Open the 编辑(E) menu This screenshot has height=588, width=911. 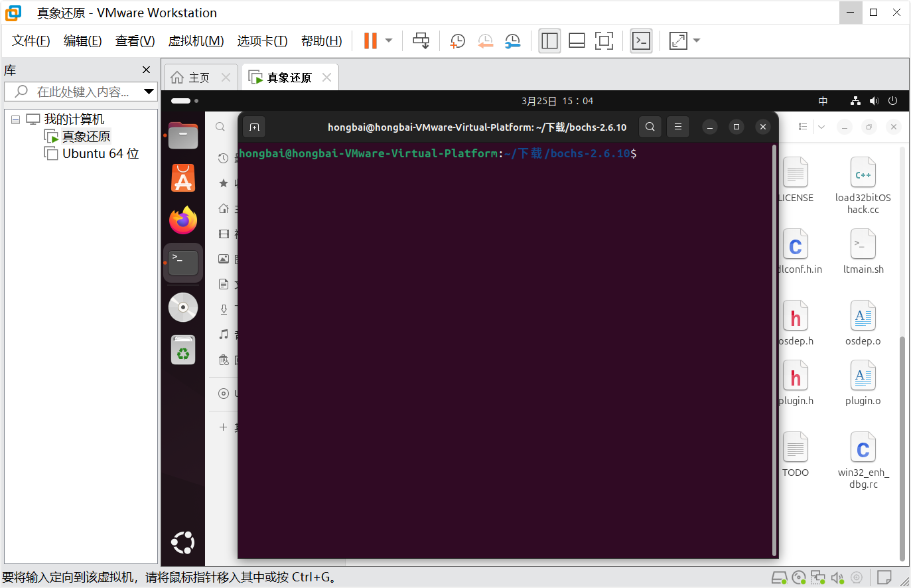83,41
